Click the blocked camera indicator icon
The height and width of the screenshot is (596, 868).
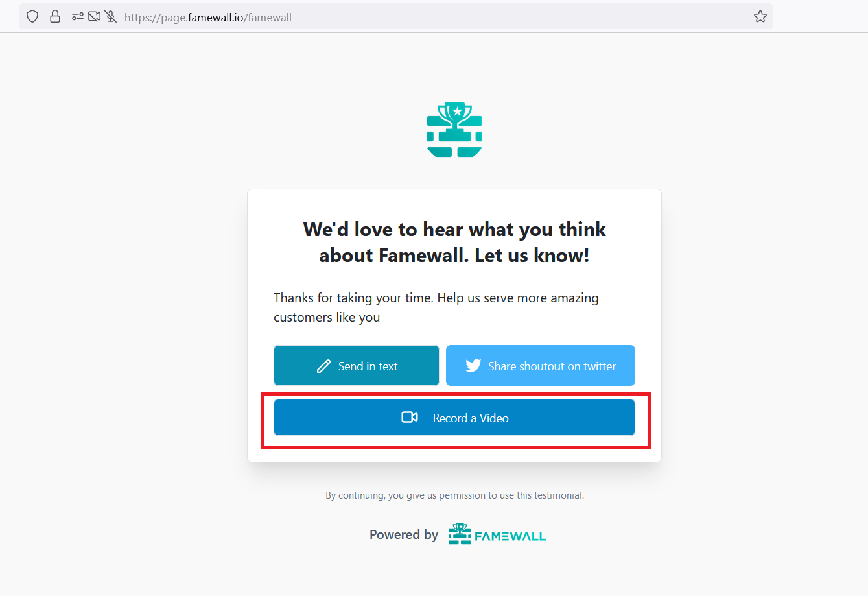coord(94,17)
